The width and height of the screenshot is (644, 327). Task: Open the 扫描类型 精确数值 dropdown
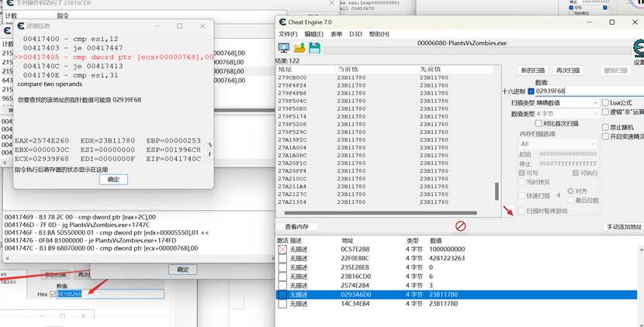tap(566, 102)
